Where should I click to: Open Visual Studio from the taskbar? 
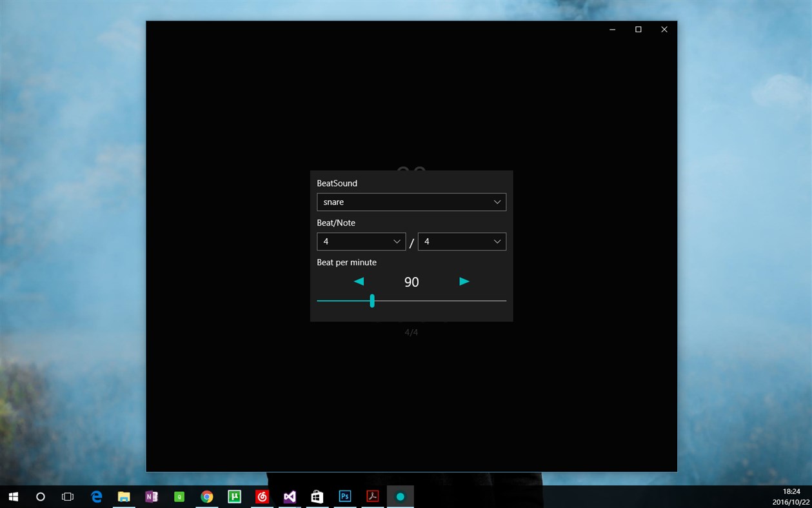[289, 496]
